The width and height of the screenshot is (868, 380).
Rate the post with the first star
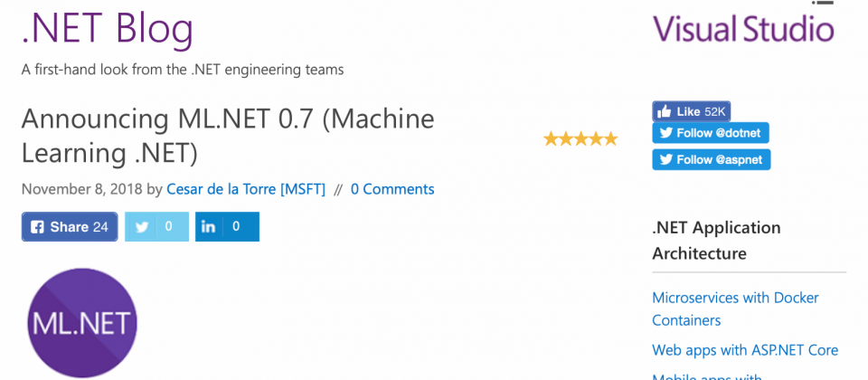point(551,138)
